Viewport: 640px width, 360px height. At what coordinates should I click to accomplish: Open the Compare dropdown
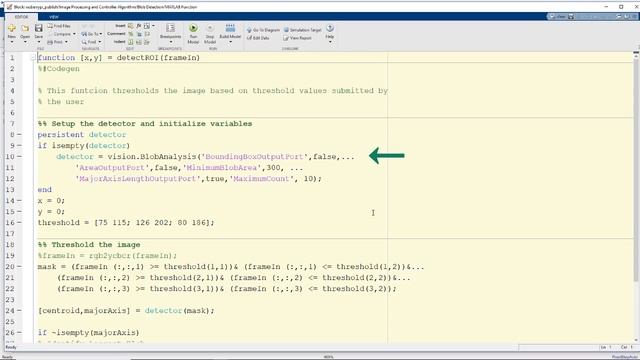pyautogui.click(x=74, y=34)
